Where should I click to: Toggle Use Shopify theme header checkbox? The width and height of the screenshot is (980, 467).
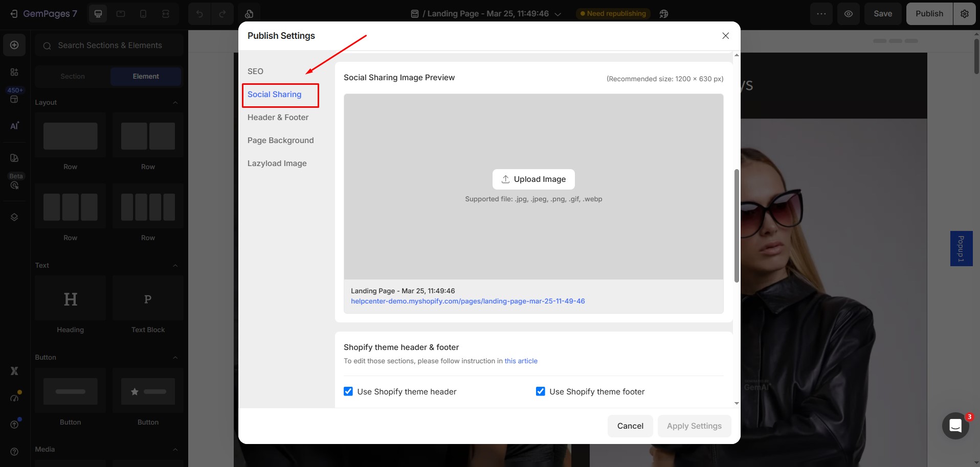348,391
